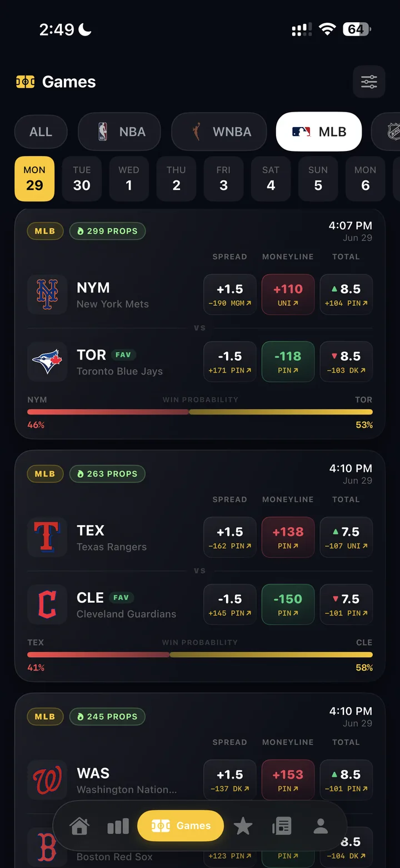This screenshot has height=868, width=400.
Task: Tap the Toronto Blue Jays logo
Action: click(x=47, y=361)
